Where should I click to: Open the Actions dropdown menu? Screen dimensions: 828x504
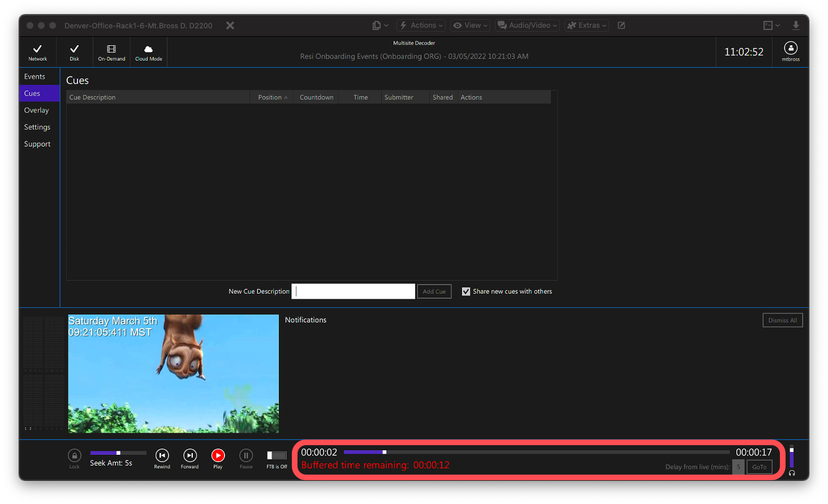pos(421,25)
